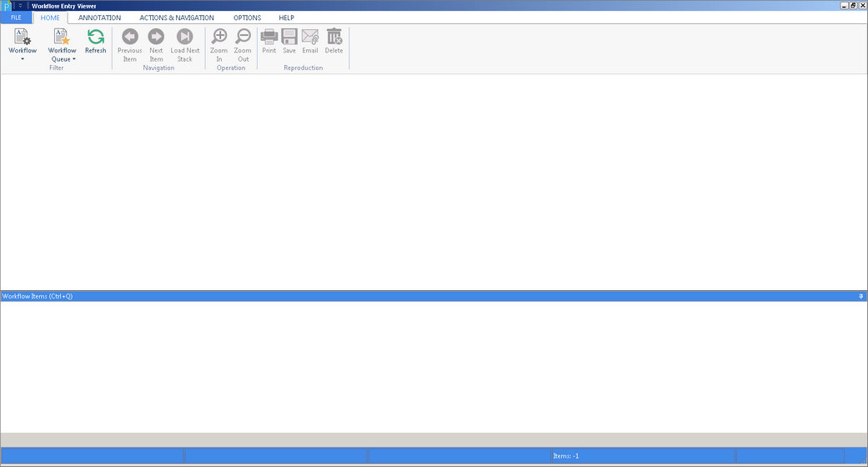
Task: Advance to Next Item
Action: click(x=156, y=45)
